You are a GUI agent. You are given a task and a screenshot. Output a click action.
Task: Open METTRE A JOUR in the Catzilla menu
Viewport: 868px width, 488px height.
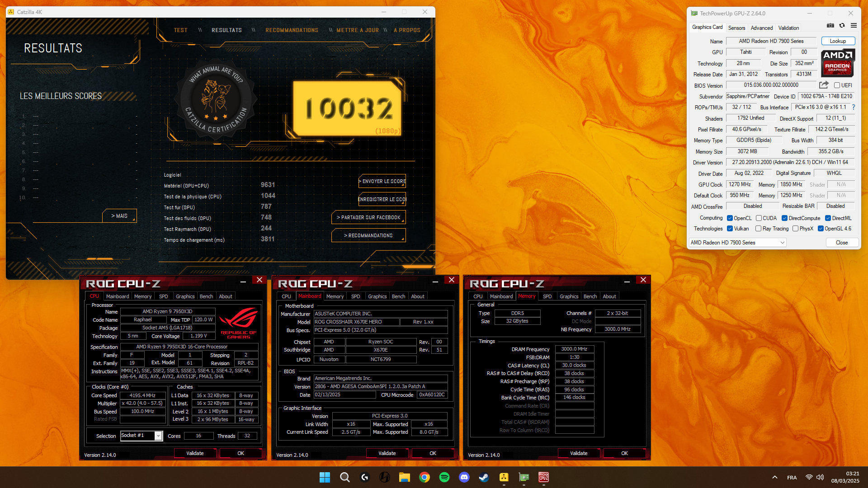[x=358, y=30]
